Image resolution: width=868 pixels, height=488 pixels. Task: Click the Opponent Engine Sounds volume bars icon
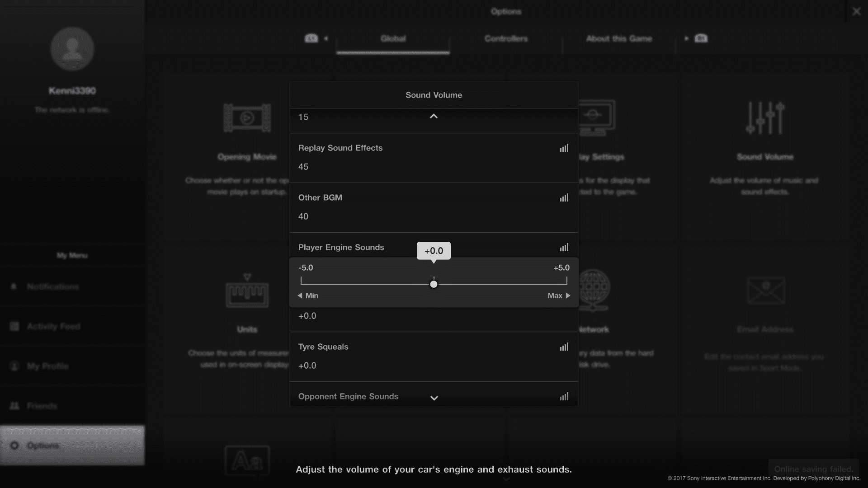coord(564,397)
